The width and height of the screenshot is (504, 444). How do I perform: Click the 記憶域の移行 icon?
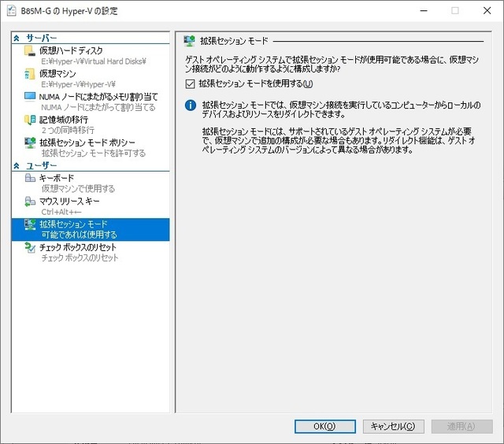31,120
